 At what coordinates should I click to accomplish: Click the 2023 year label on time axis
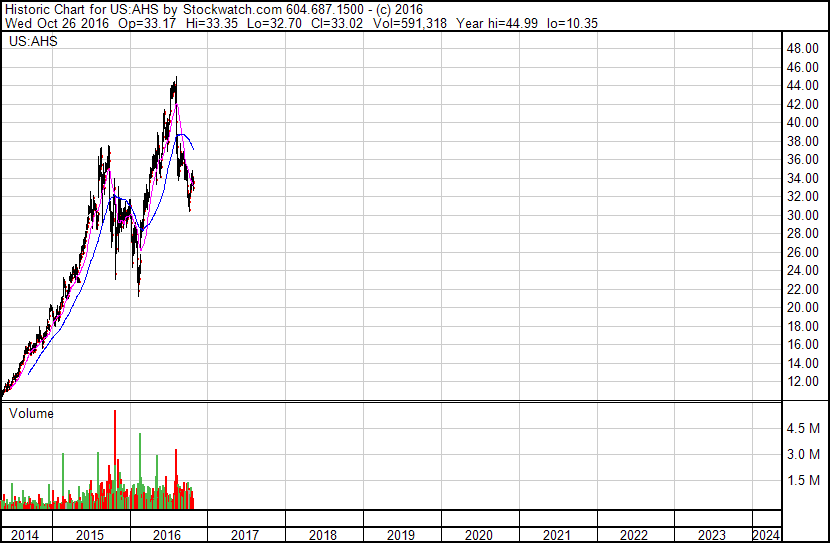click(712, 535)
